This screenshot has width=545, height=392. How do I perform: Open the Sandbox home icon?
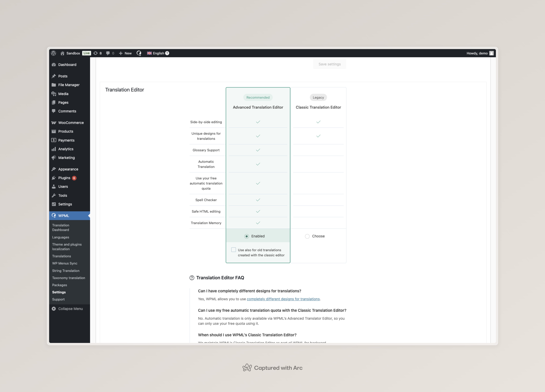coord(62,53)
